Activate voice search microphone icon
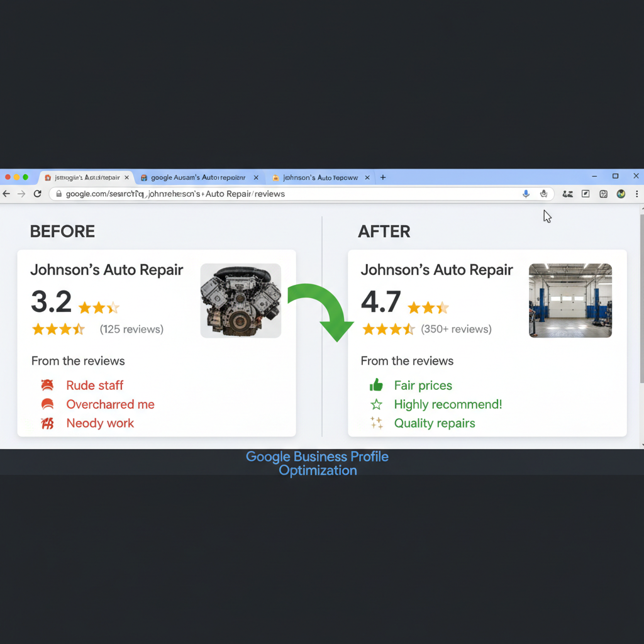This screenshot has height=644, width=644. point(526,194)
